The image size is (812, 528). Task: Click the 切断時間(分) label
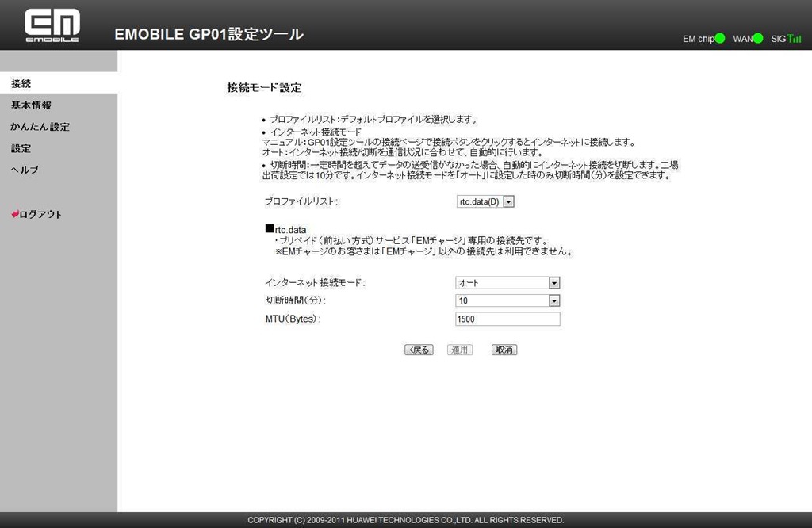pos(296,300)
